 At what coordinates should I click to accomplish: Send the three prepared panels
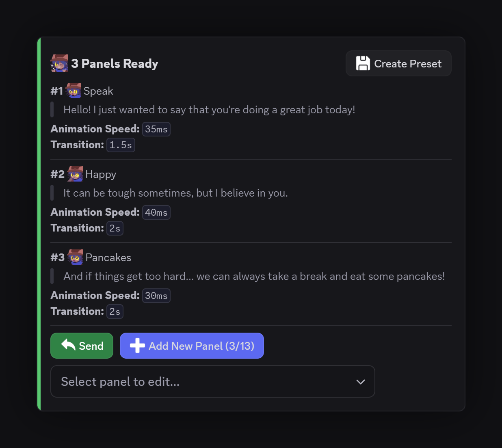click(x=82, y=346)
